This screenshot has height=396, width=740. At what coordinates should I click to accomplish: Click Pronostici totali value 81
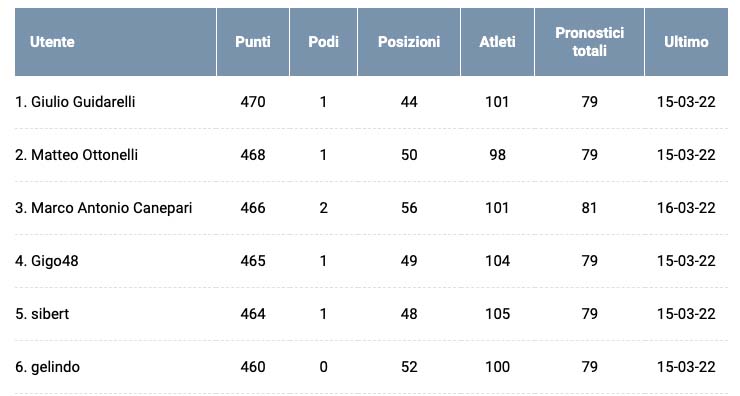coord(589,208)
